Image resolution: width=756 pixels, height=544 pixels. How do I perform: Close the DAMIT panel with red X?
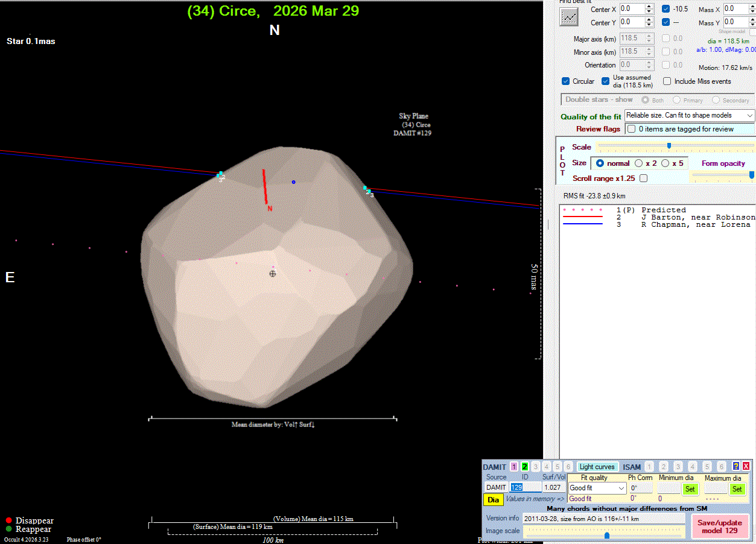point(746,466)
